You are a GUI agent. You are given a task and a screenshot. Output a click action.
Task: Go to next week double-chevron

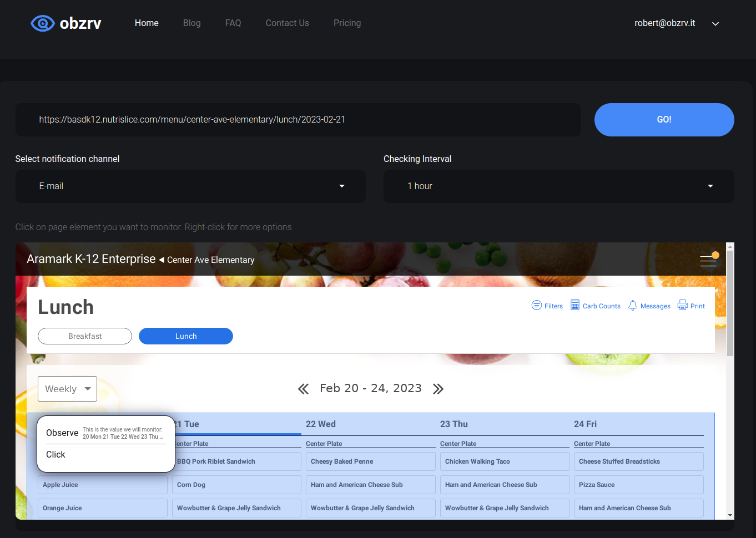click(438, 389)
